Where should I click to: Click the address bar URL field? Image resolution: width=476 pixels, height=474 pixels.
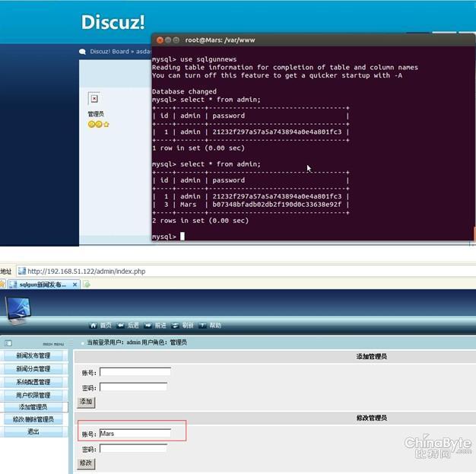point(246,271)
